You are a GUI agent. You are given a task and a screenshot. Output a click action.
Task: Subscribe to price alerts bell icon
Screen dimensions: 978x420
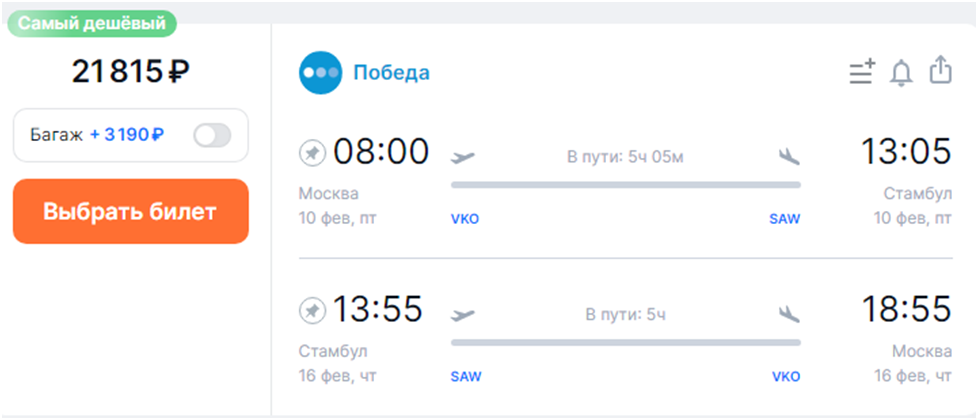pyautogui.click(x=901, y=72)
